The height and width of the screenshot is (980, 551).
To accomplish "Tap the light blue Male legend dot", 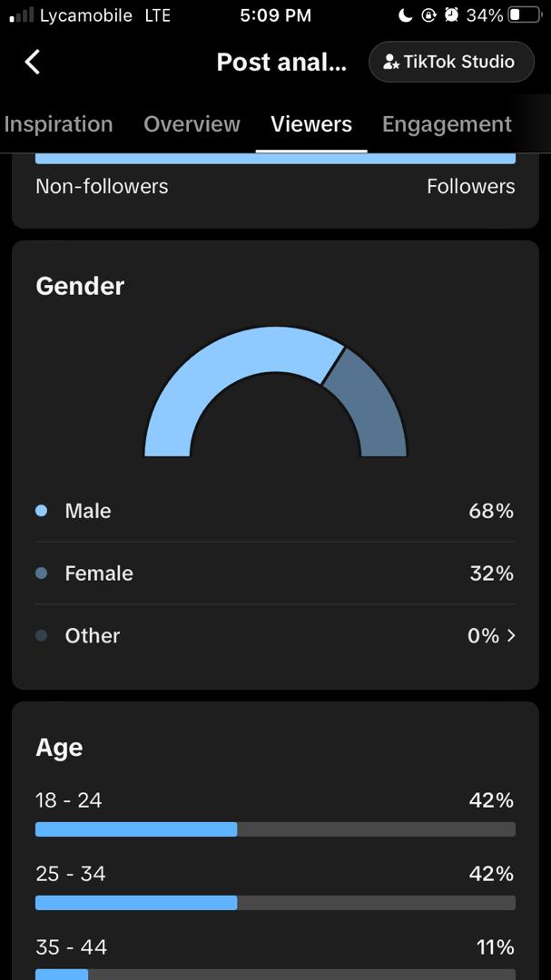I will point(41,511).
